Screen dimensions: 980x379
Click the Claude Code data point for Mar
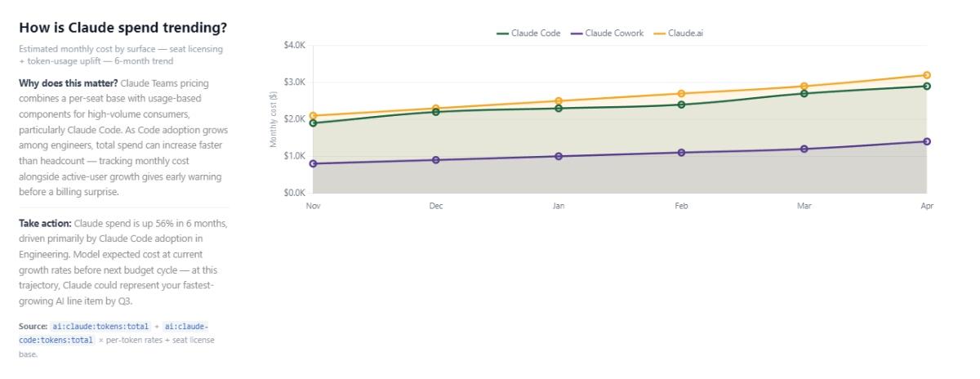(804, 94)
